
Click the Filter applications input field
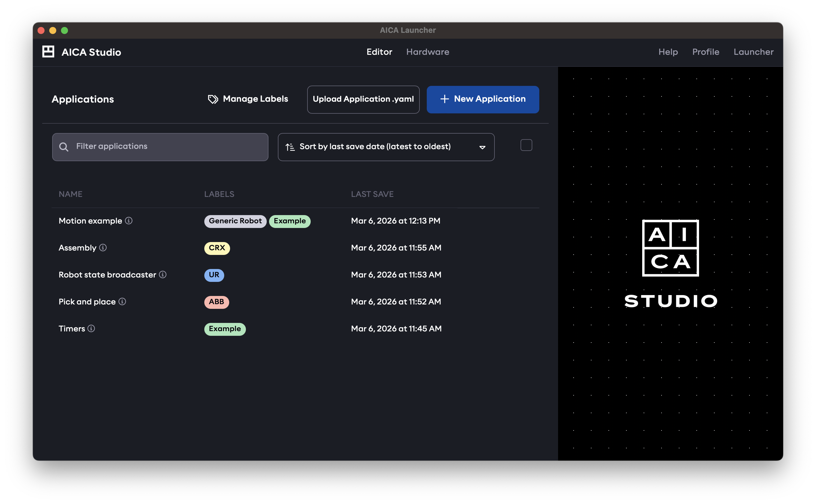(x=160, y=147)
